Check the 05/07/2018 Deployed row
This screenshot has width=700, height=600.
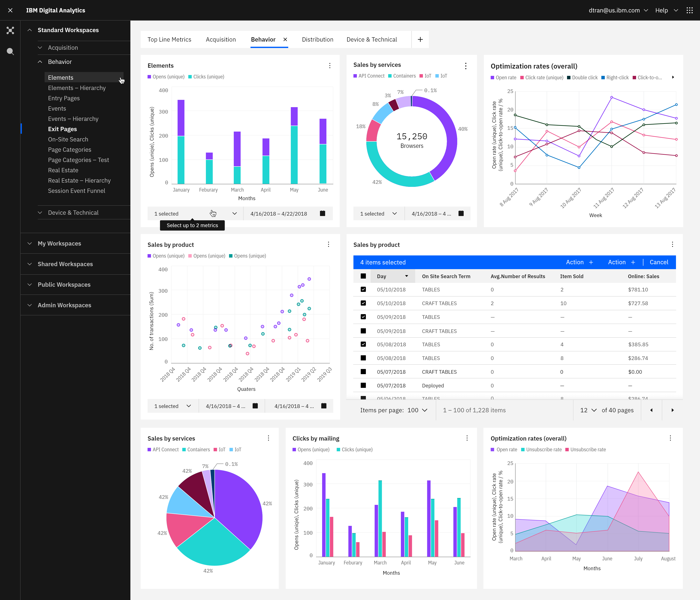click(363, 385)
